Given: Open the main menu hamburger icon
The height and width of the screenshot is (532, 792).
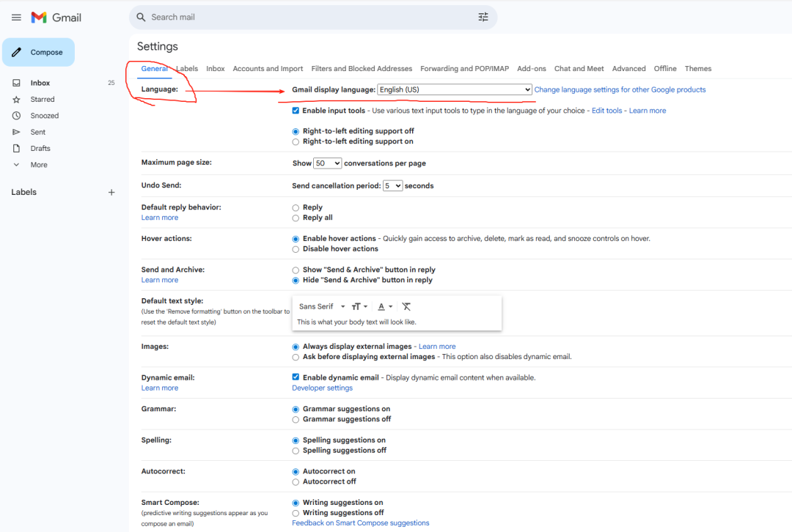Looking at the screenshot, I should 16,17.
